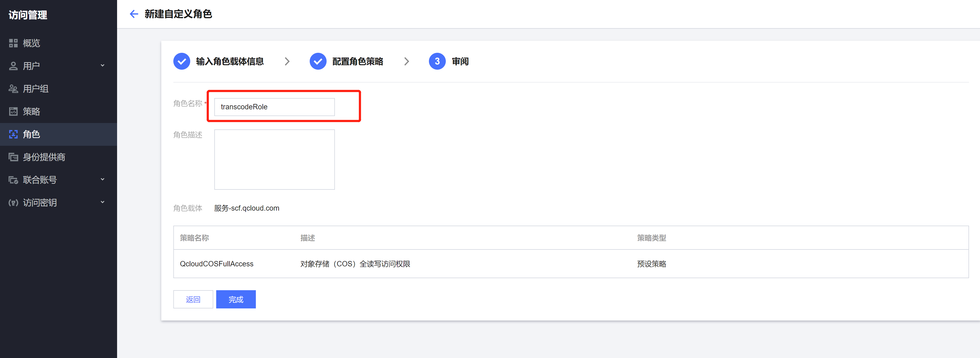The height and width of the screenshot is (358, 980).
Task: Expand the 访问密钥 submenu chevron
Action: click(x=102, y=202)
